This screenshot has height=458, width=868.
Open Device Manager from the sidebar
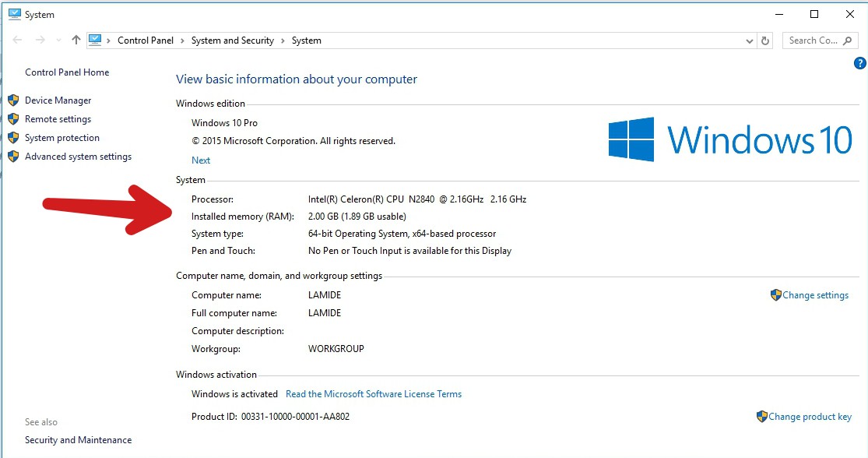tap(58, 100)
